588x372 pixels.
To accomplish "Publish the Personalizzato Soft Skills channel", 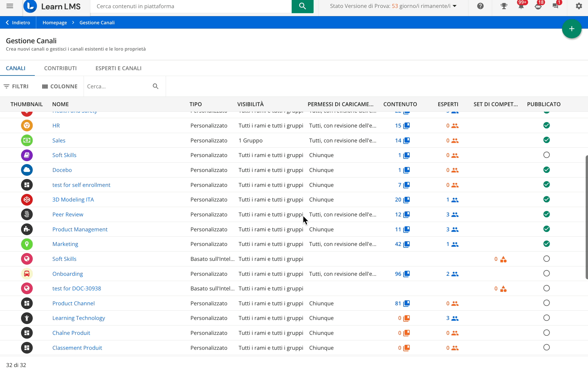I will (547, 155).
